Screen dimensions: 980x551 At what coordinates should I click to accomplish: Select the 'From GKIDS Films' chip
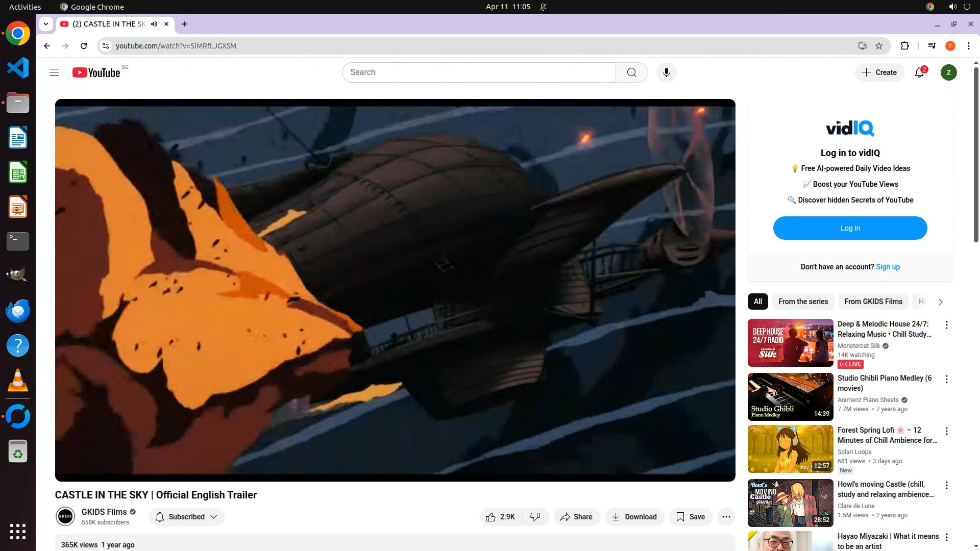point(873,302)
